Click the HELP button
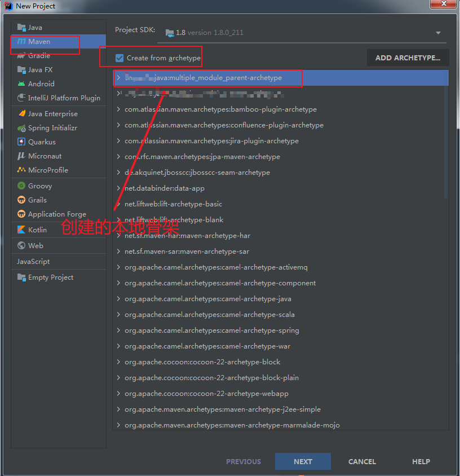 (x=421, y=461)
